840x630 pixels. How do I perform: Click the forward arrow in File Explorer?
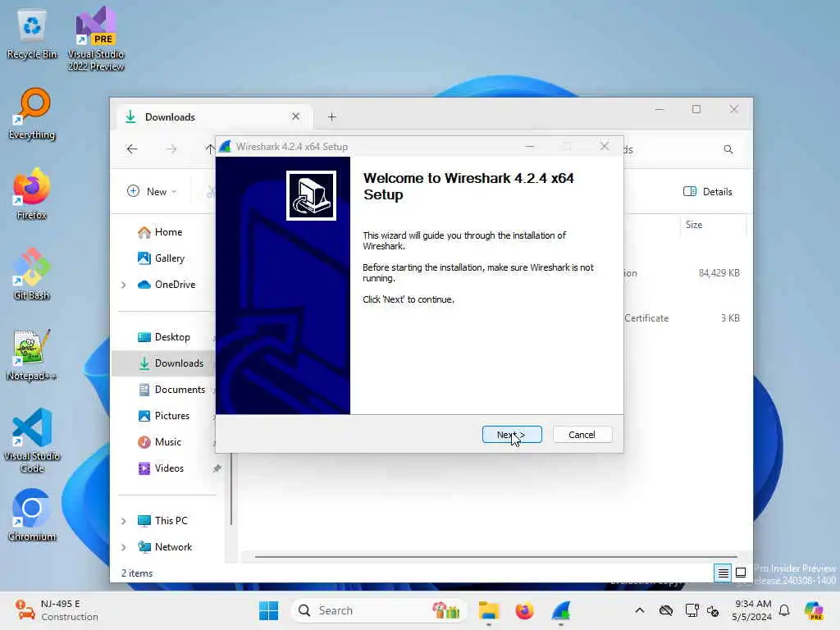click(171, 149)
